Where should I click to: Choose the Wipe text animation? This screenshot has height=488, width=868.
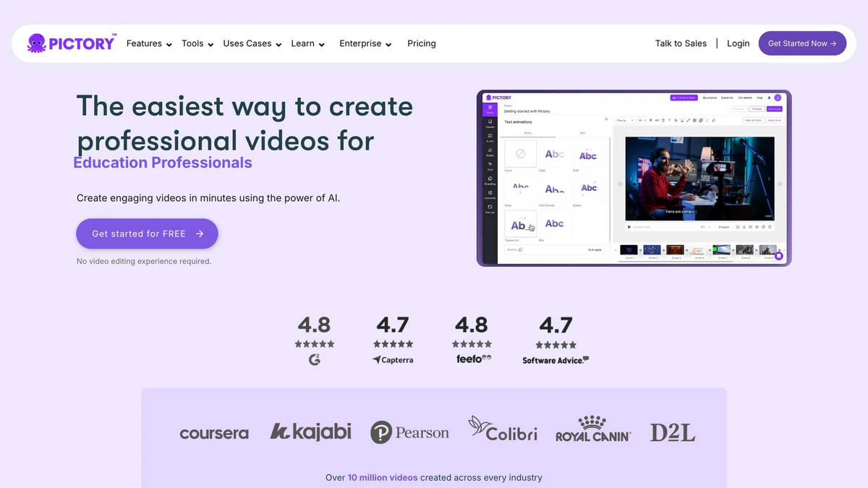pos(520,189)
